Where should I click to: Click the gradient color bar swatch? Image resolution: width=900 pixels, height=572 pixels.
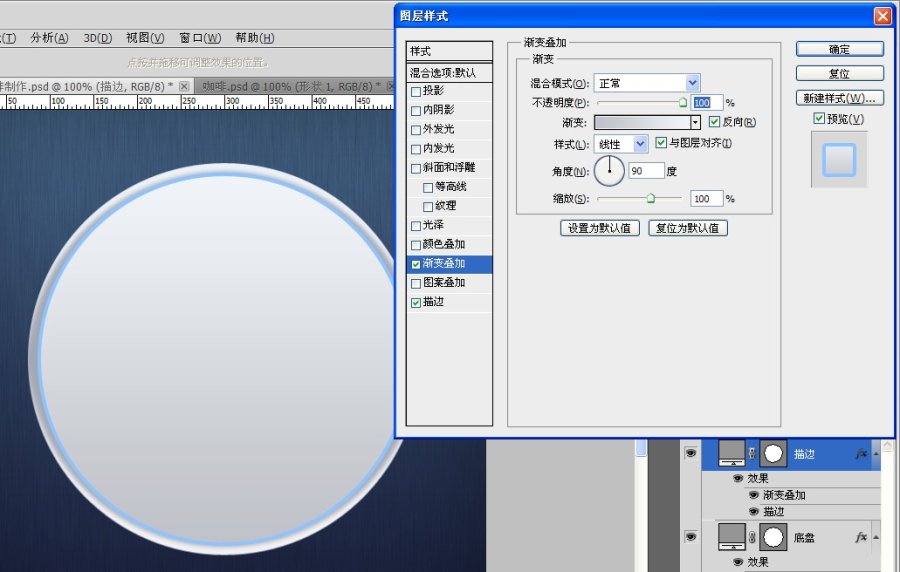[x=642, y=122]
